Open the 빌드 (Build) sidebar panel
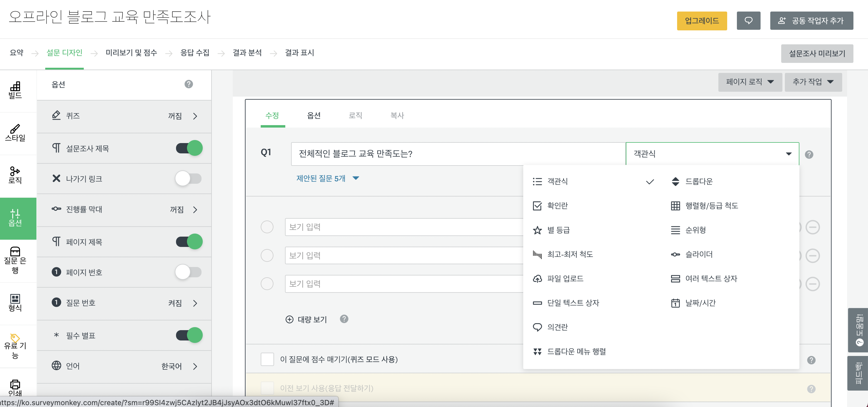The width and height of the screenshot is (868, 407). tap(15, 90)
